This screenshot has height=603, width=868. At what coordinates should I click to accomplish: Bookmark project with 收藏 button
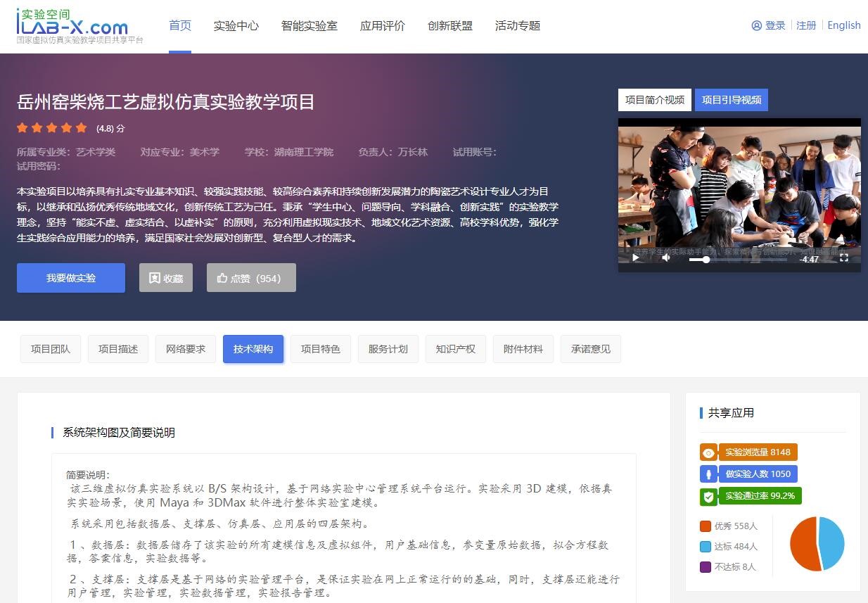pos(166,278)
